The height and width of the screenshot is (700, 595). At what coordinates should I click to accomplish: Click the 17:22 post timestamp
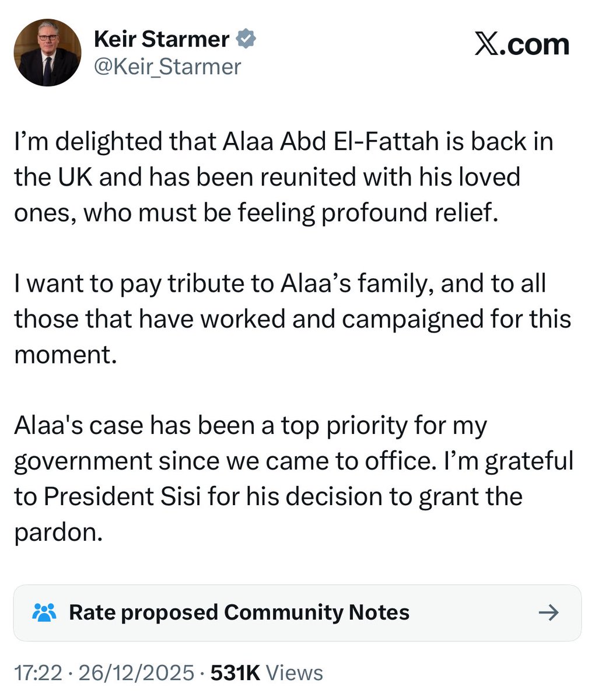[x=37, y=673]
